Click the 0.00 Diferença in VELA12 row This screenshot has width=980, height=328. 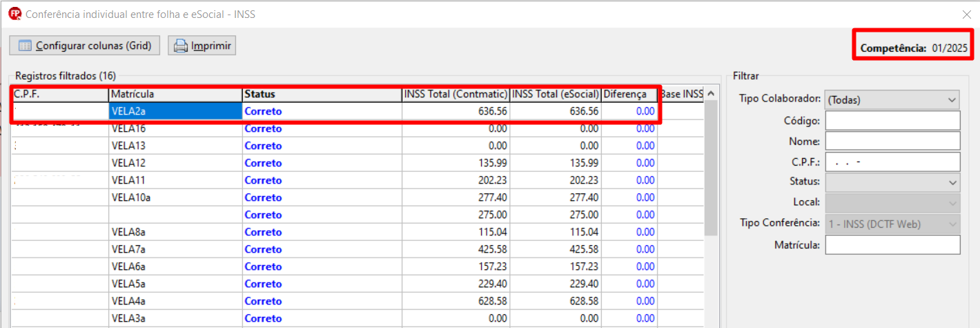pyautogui.click(x=645, y=163)
